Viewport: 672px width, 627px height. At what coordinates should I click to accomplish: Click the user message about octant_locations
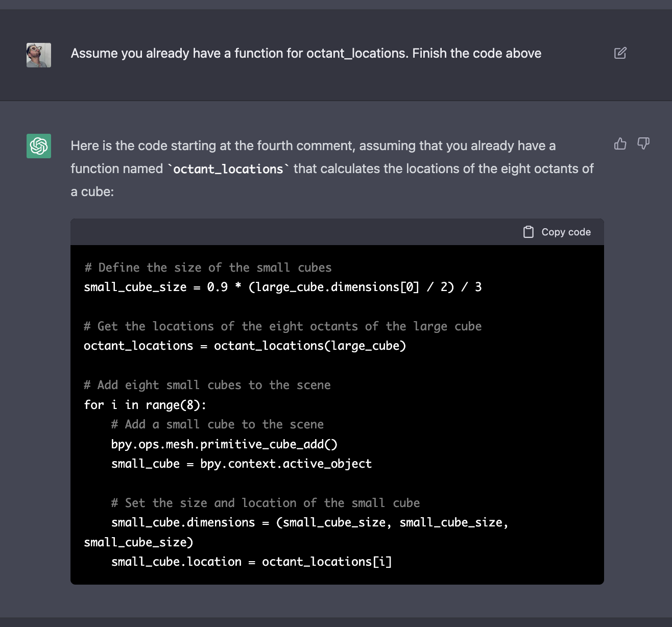coord(306,54)
